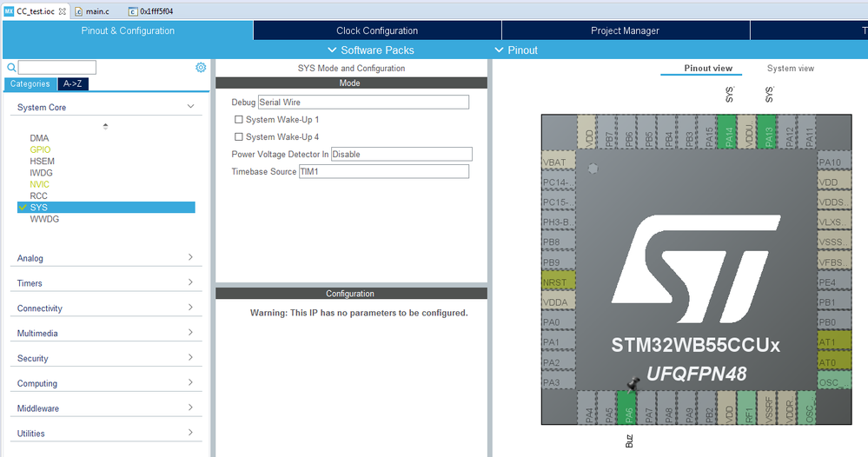Select the Categories view button
868x457 pixels.
(x=30, y=83)
